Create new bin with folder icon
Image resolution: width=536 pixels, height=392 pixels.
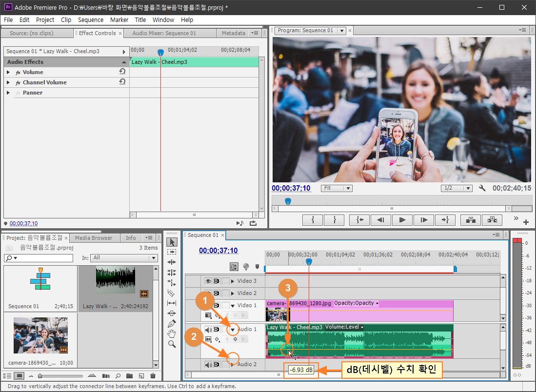(129, 376)
